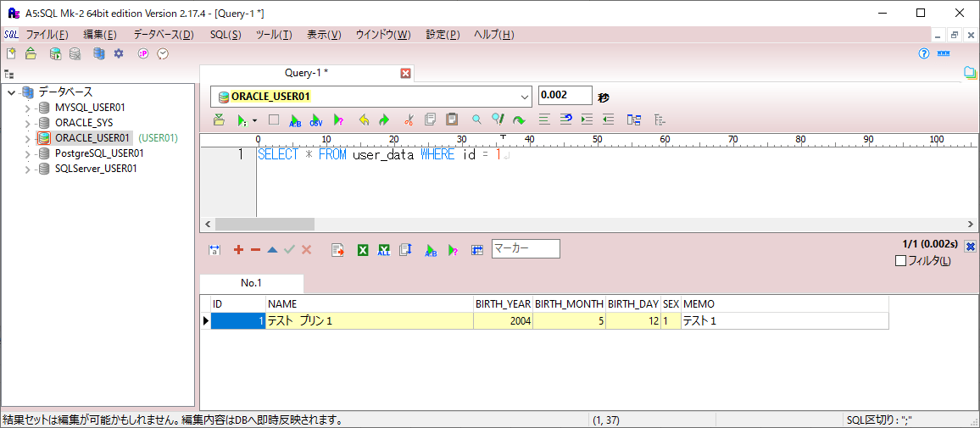The height and width of the screenshot is (428, 980).
Task: Switch to the No.1 result tab
Action: click(x=251, y=283)
